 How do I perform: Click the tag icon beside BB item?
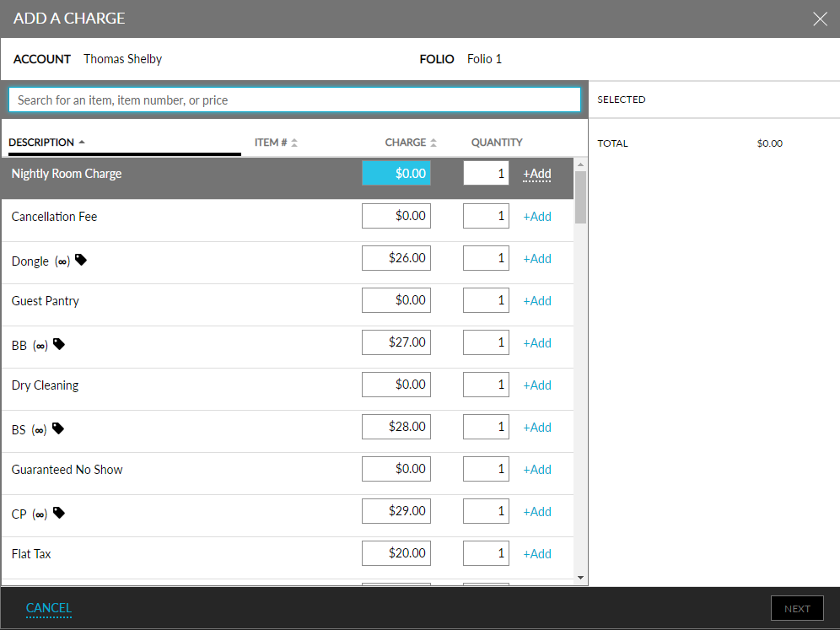coord(59,344)
